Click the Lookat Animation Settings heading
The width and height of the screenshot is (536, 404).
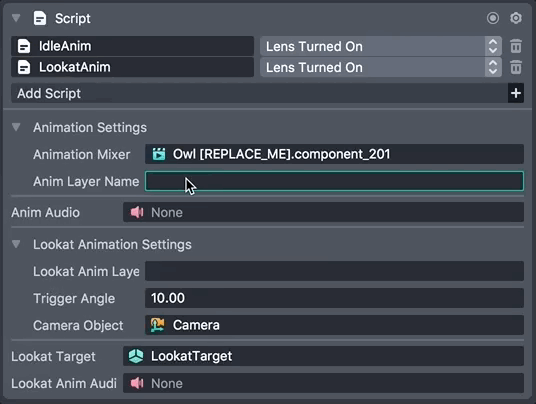coord(112,245)
